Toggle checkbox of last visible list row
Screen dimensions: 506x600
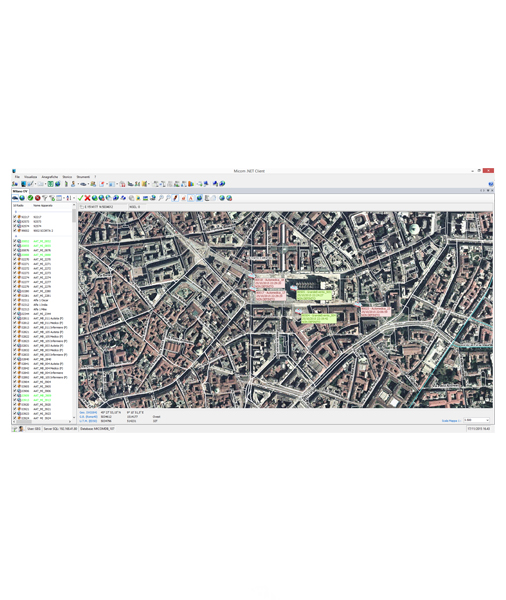(15, 418)
